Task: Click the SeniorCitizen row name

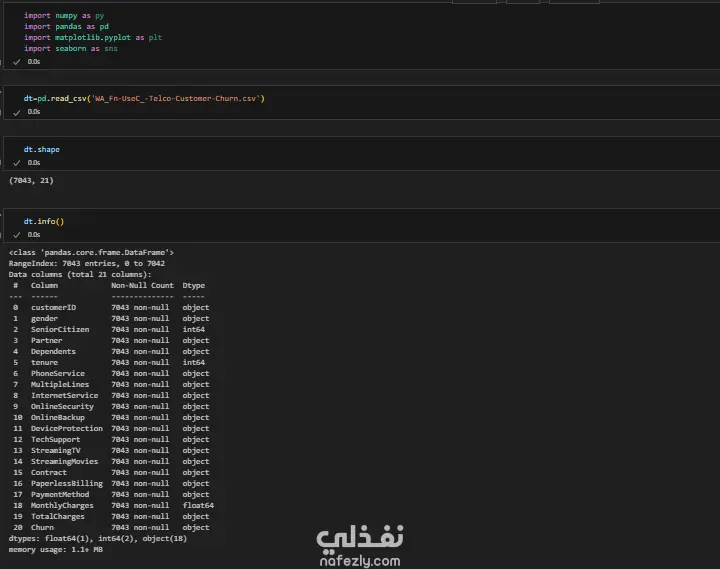Action: 60,330
